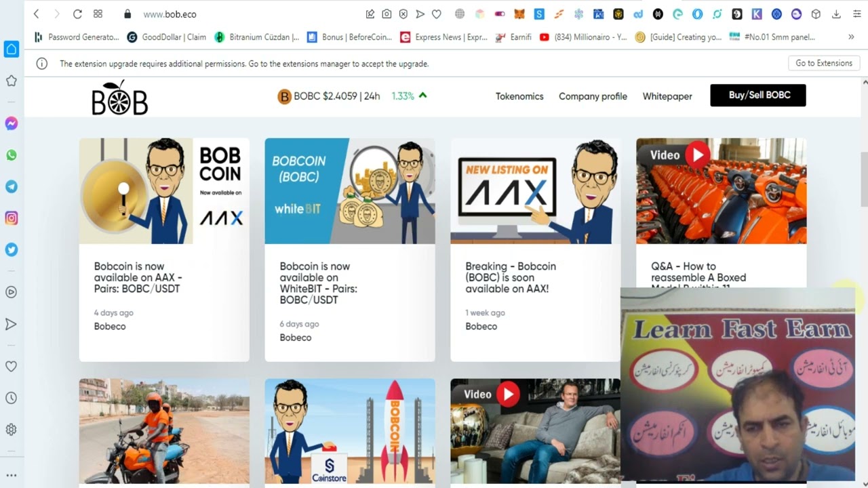Click the Coinstore rocket thumbnail
Image resolution: width=868 pixels, height=488 pixels.
(350, 431)
